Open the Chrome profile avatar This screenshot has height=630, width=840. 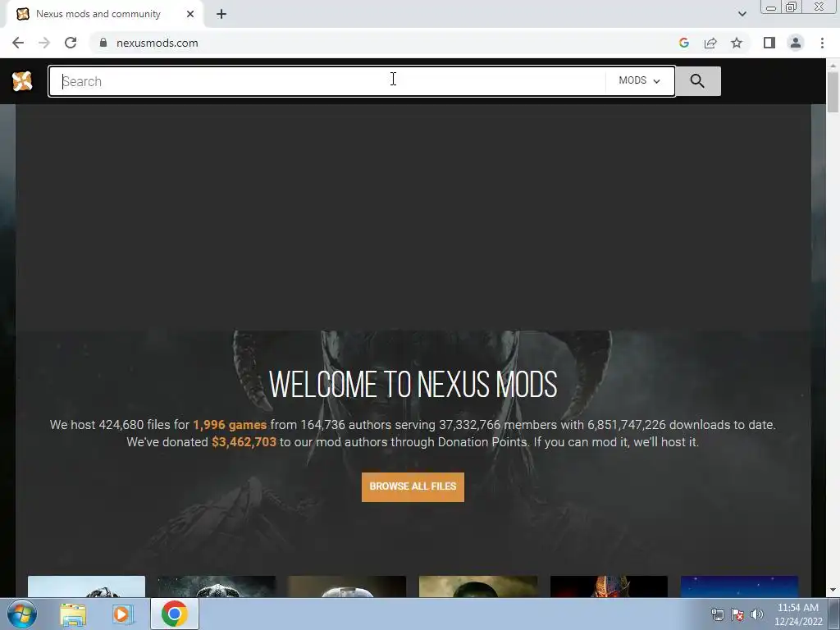coord(796,43)
